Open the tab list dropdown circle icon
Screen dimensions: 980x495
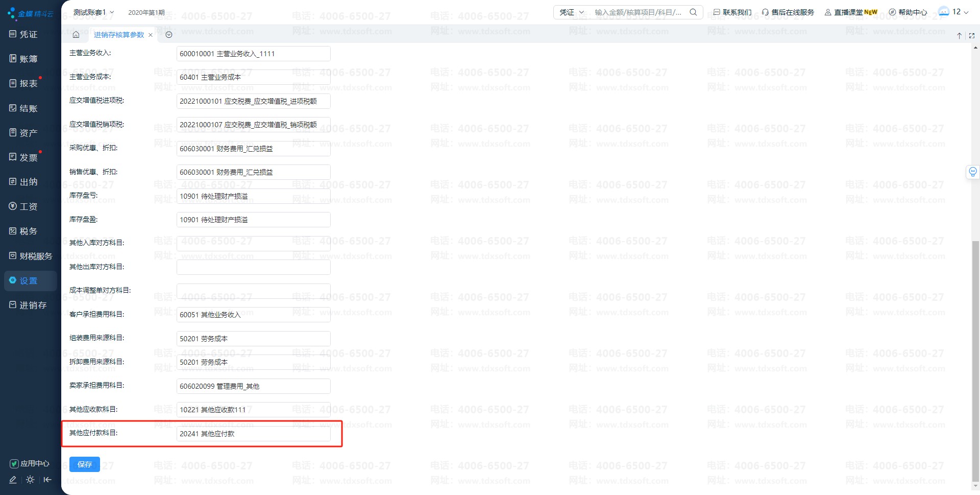coord(169,35)
